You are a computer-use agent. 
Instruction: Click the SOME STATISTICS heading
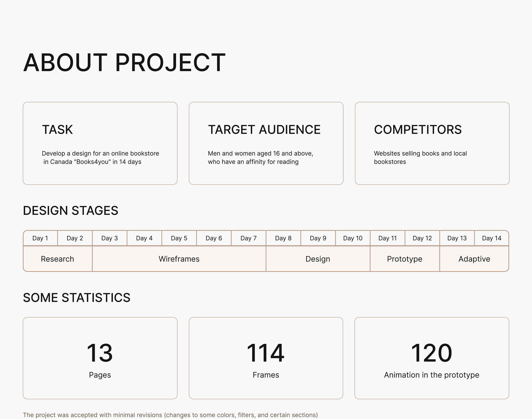coord(77,298)
